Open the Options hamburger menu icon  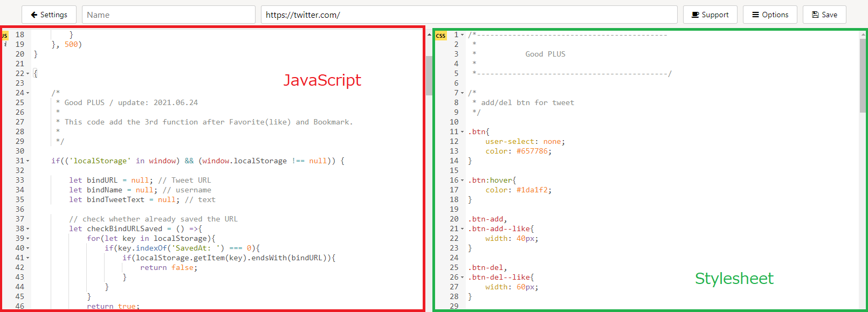coord(755,15)
